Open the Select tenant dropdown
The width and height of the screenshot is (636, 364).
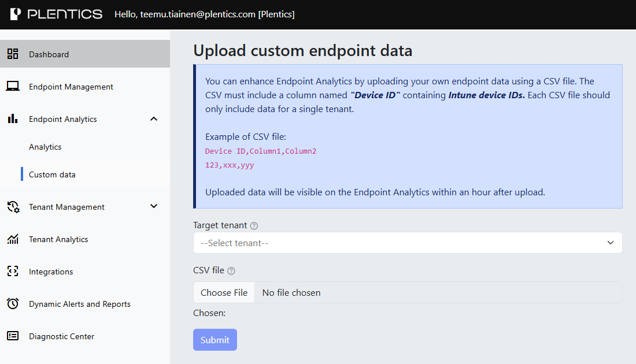[407, 243]
